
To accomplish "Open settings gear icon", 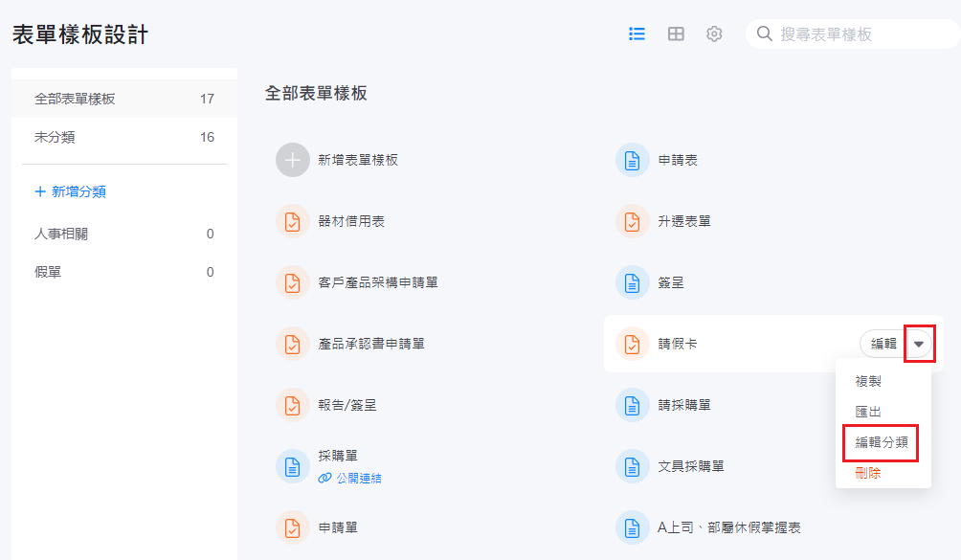I will [x=714, y=34].
